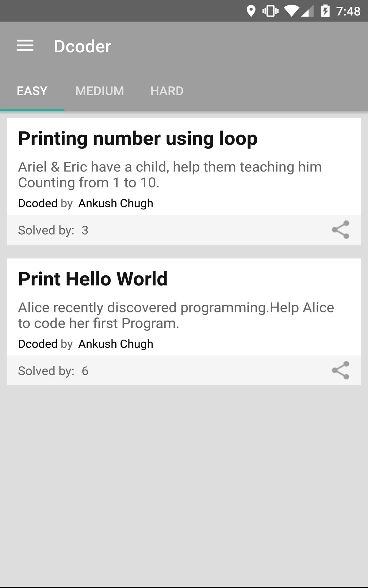Tap the Solved by: 3 count
The height and width of the screenshot is (588, 368).
pyautogui.click(x=53, y=230)
